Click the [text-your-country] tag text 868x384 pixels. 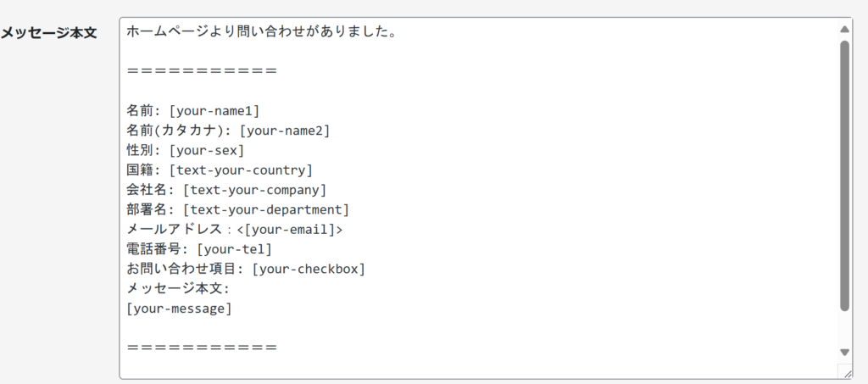[x=242, y=170]
